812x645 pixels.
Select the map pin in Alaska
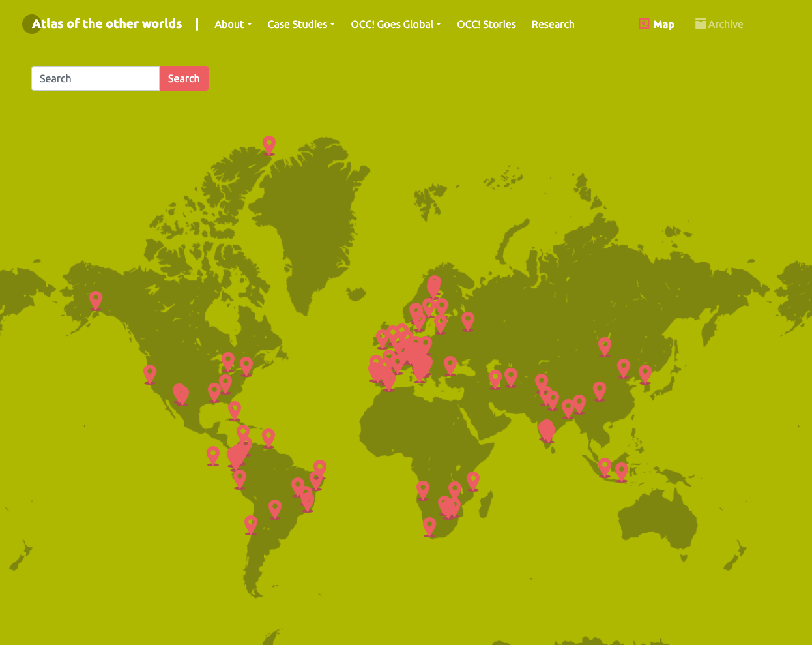pyautogui.click(x=96, y=299)
